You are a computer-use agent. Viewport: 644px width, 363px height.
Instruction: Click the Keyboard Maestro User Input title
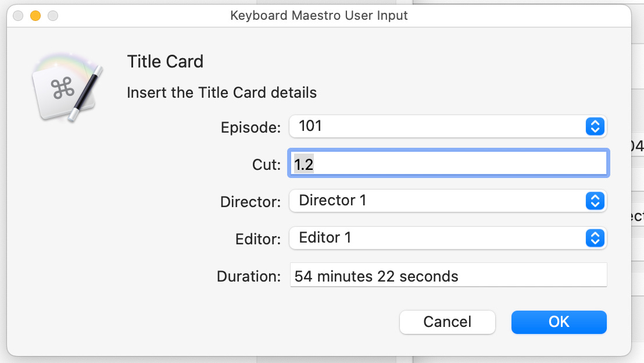319,16
